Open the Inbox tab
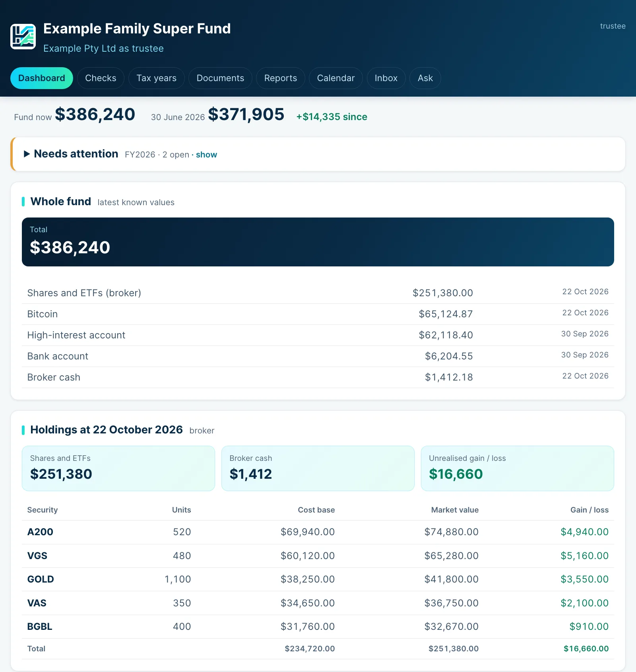This screenshot has height=672, width=636. (386, 78)
